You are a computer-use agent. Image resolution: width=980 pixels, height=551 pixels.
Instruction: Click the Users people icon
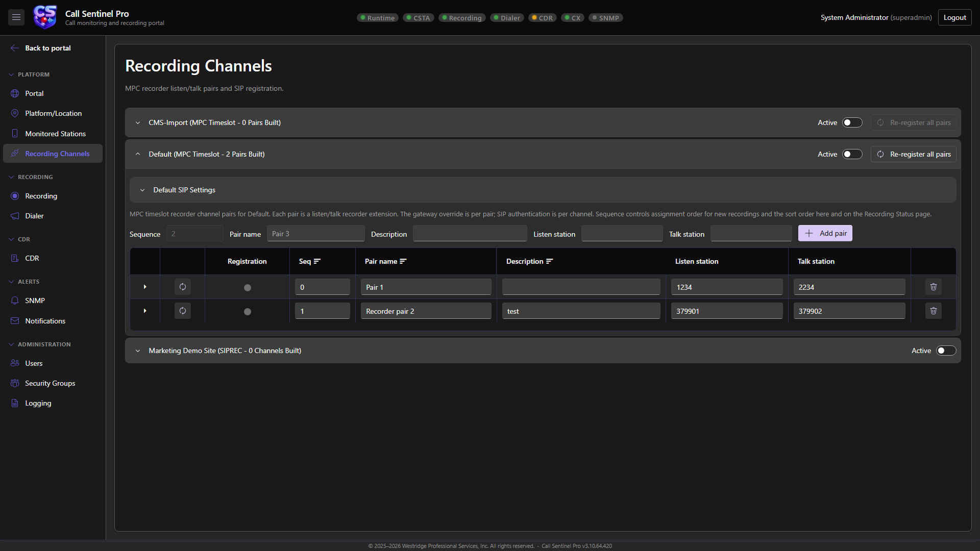[x=15, y=363]
